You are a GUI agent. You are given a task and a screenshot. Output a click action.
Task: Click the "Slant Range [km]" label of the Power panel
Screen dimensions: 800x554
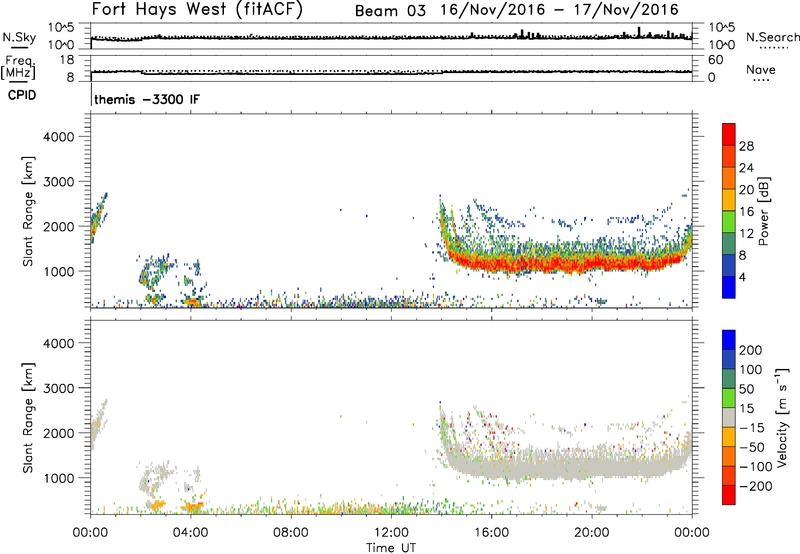pos(28,211)
